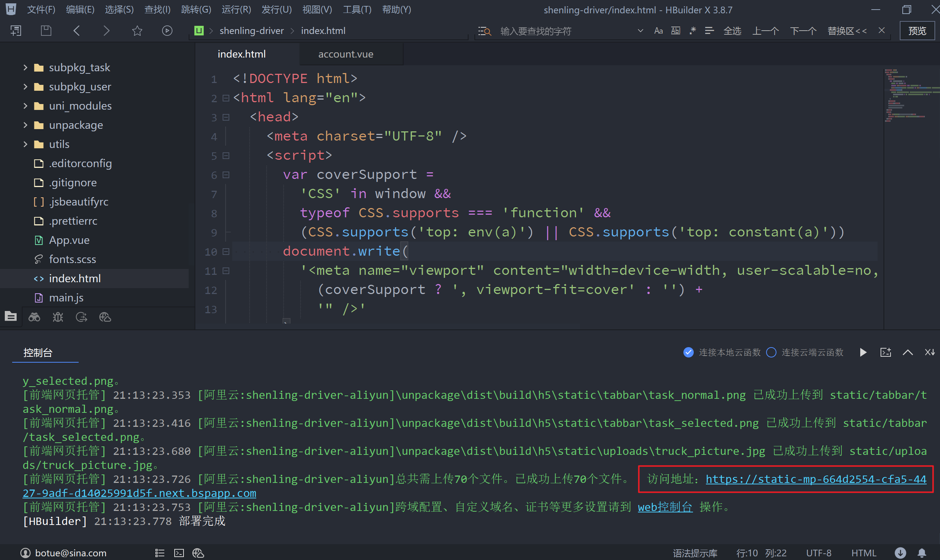The height and width of the screenshot is (560, 940).
Task: Open the web控制台 link
Action: point(665,507)
